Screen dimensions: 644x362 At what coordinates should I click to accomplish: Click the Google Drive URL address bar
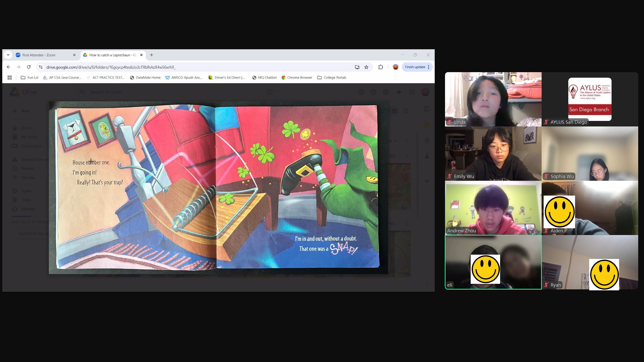click(196, 67)
